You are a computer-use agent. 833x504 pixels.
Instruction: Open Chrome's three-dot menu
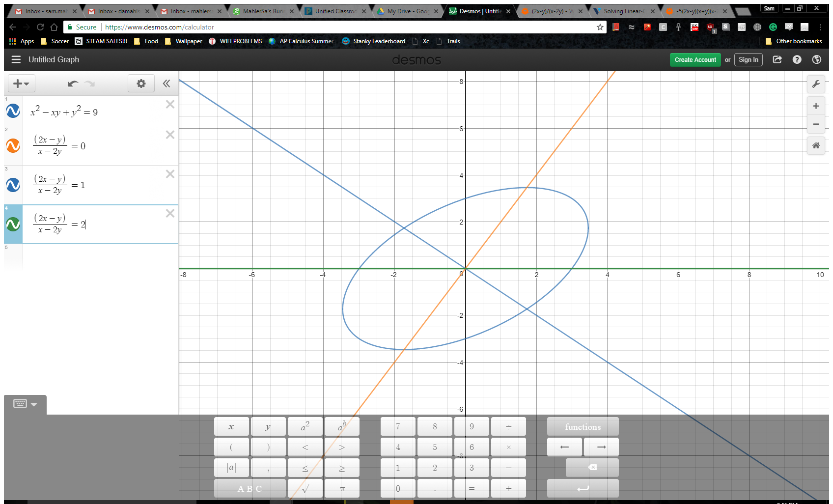coord(820,27)
